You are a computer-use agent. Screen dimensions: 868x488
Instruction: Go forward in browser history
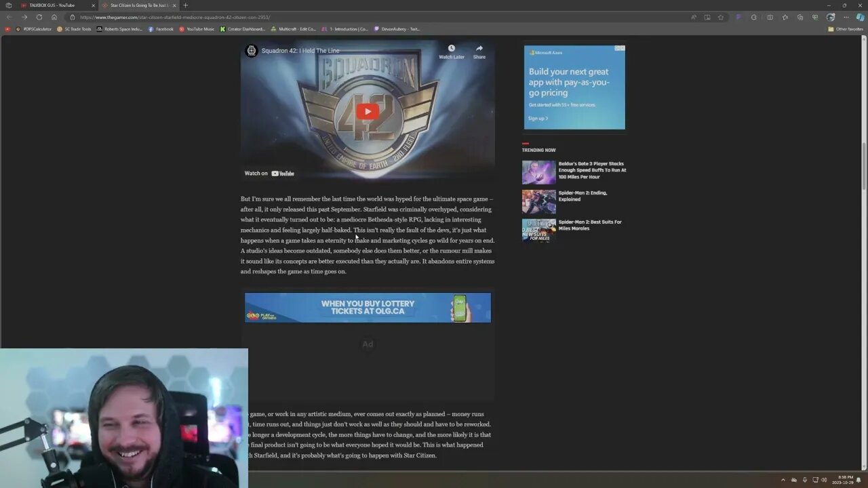[x=24, y=17]
